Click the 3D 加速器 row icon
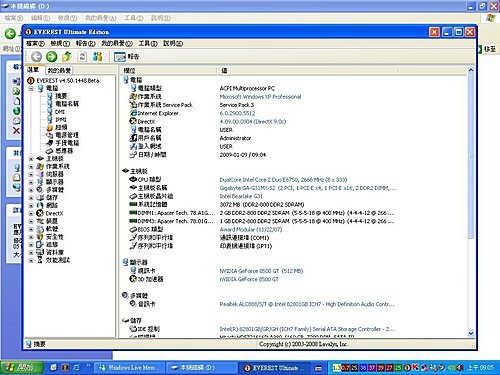This screenshot has height=375, width=500. (133, 279)
